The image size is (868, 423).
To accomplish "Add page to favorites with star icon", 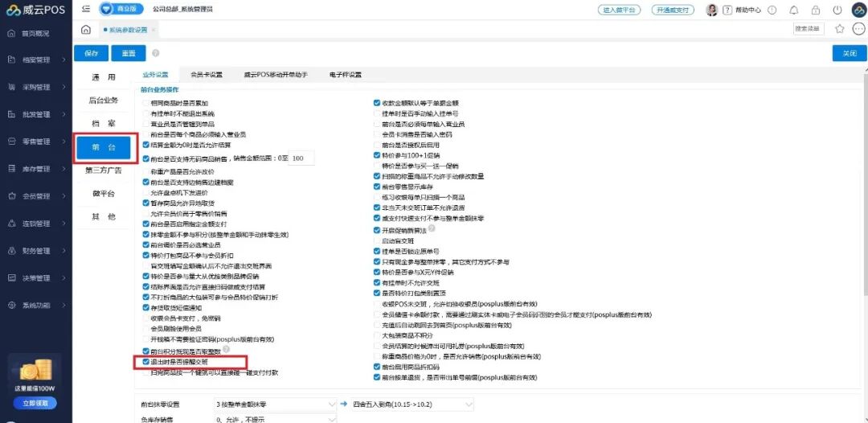I will coord(839,29).
